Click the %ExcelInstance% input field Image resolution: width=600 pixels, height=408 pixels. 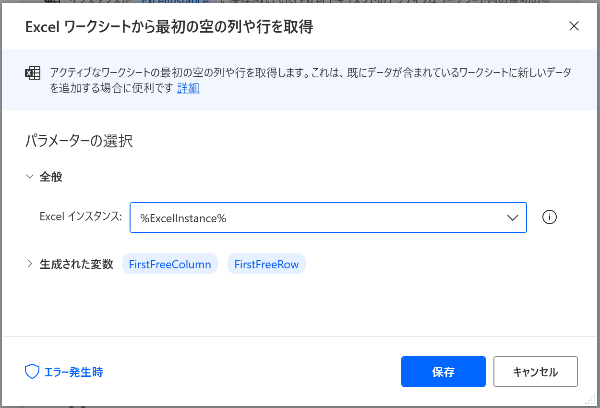point(328,217)
